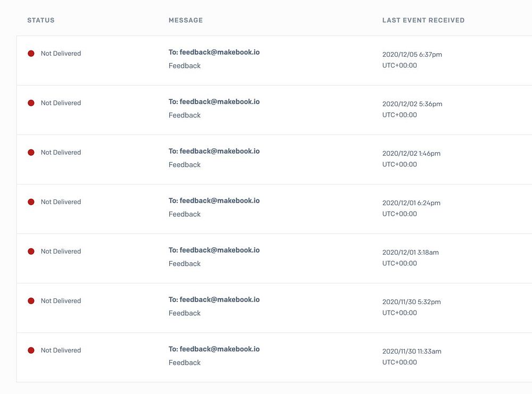Click red status dot for 6:37pm email
Screen dimensions: 532x394
31,53
